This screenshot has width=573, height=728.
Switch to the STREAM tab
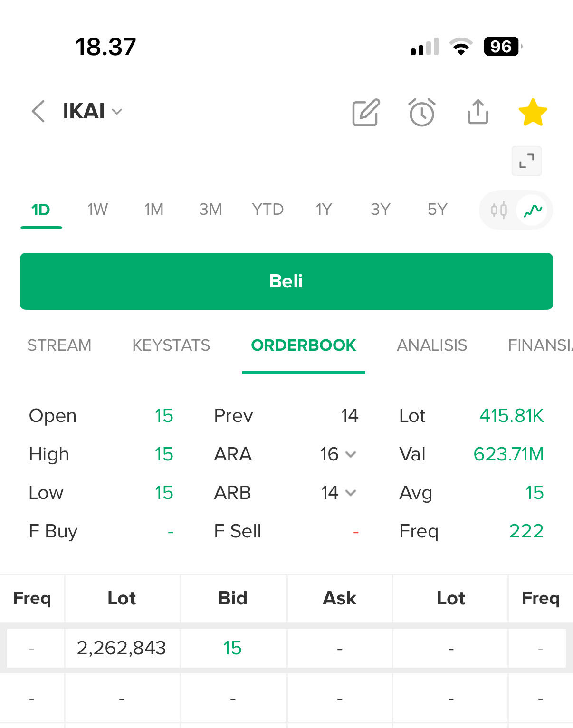click(x=59, y=345)
